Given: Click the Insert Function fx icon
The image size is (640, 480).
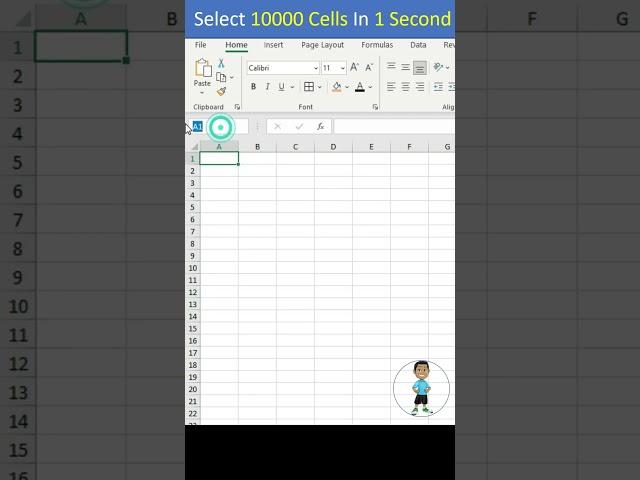Looking at the screenshot, I should click(320, 127).
